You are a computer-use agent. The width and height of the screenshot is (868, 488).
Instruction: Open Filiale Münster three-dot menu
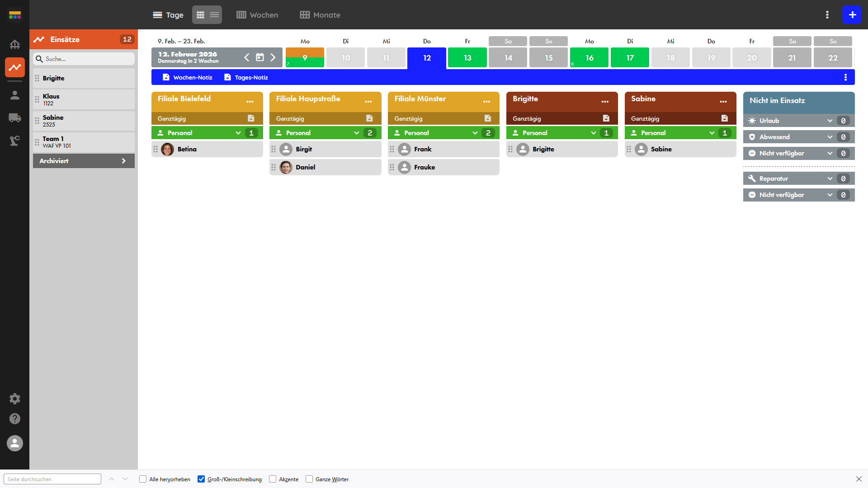486,102
